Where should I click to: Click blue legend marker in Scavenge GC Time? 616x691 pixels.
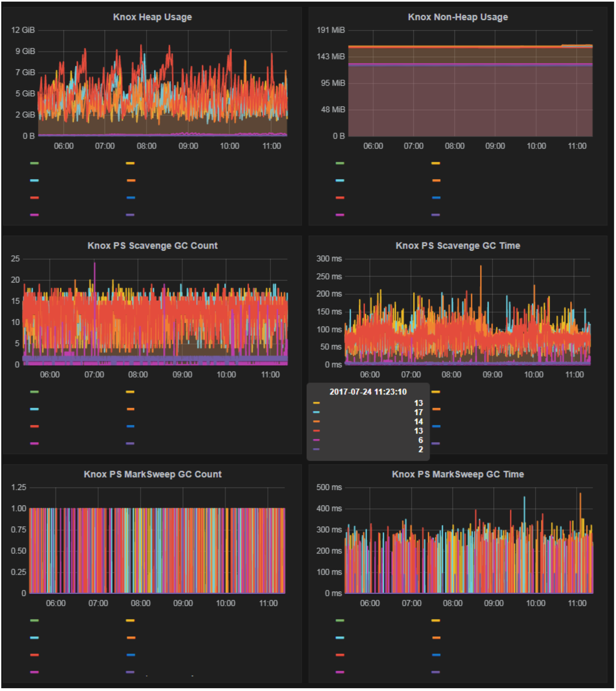[x=436, y=426]
